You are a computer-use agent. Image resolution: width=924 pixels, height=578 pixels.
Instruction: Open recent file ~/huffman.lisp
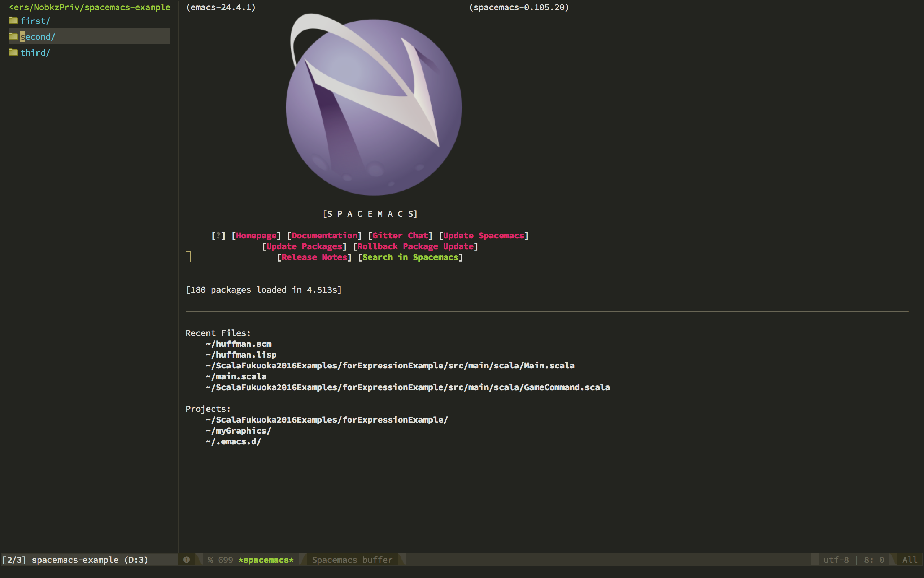click(x=241, y=355)
